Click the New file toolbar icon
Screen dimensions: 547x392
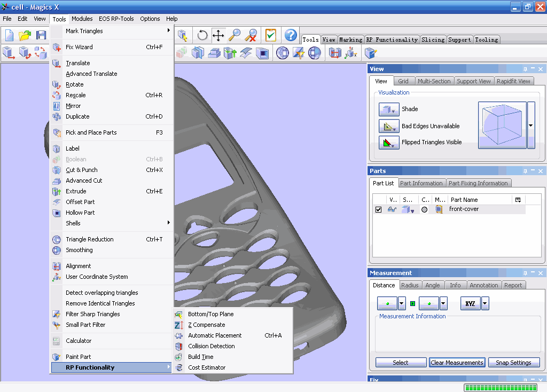click(9, 35)
